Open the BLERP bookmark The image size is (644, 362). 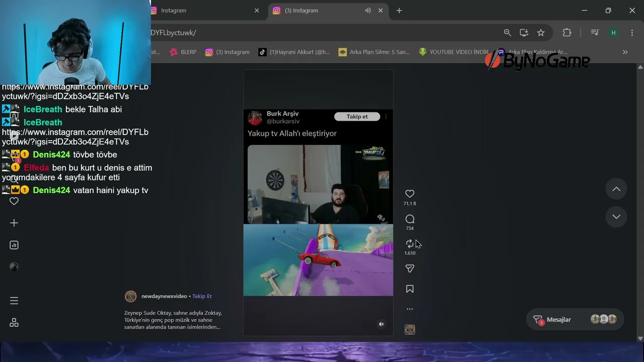[x=183, y=52]
